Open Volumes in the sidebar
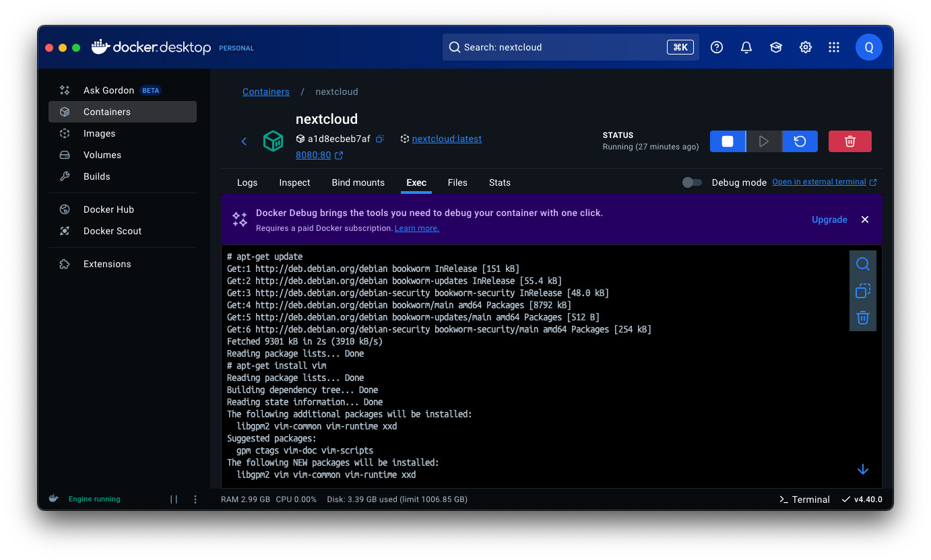Screen dimensions: 931x560 [x=123, y=155]
